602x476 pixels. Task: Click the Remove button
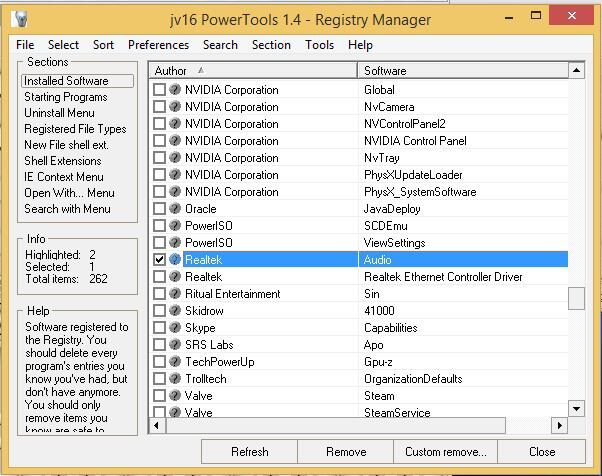[346, 452]
